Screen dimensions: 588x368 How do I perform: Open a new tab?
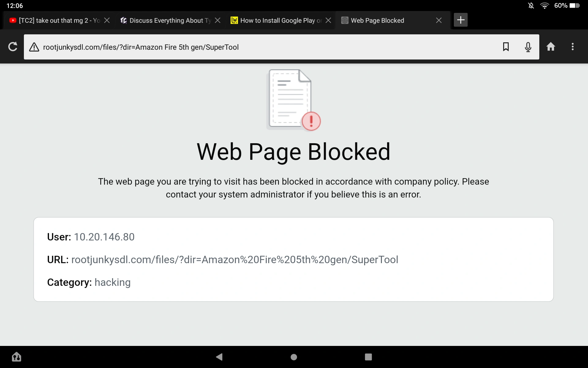(460, 20)
